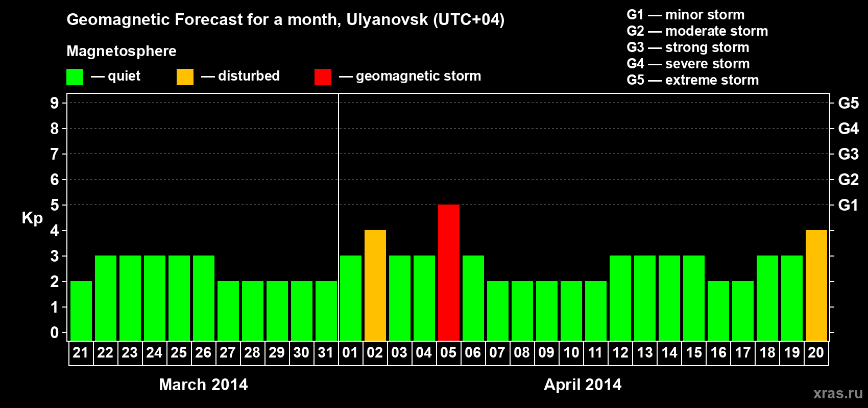Click the March 2014 month label

pos(203,385)
